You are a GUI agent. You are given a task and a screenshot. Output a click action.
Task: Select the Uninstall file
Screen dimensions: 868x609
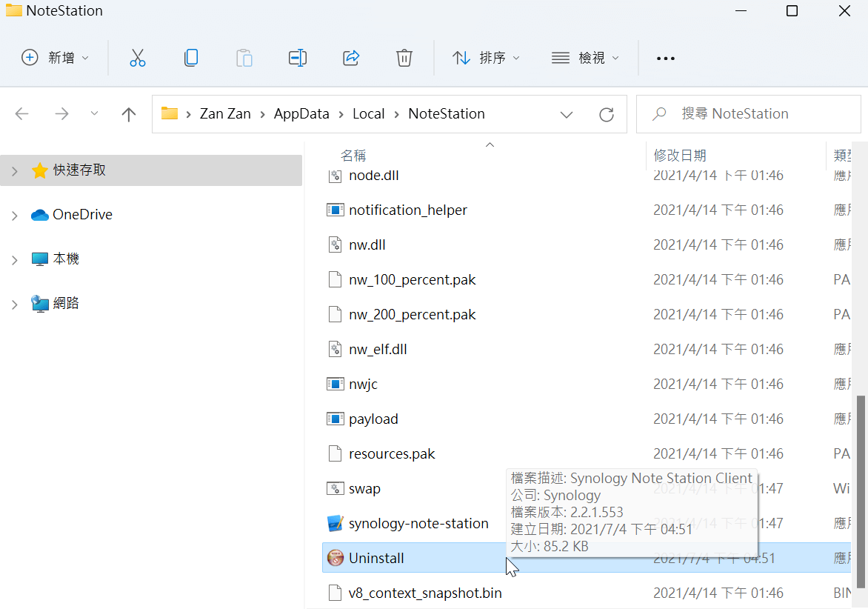[376, 558]
